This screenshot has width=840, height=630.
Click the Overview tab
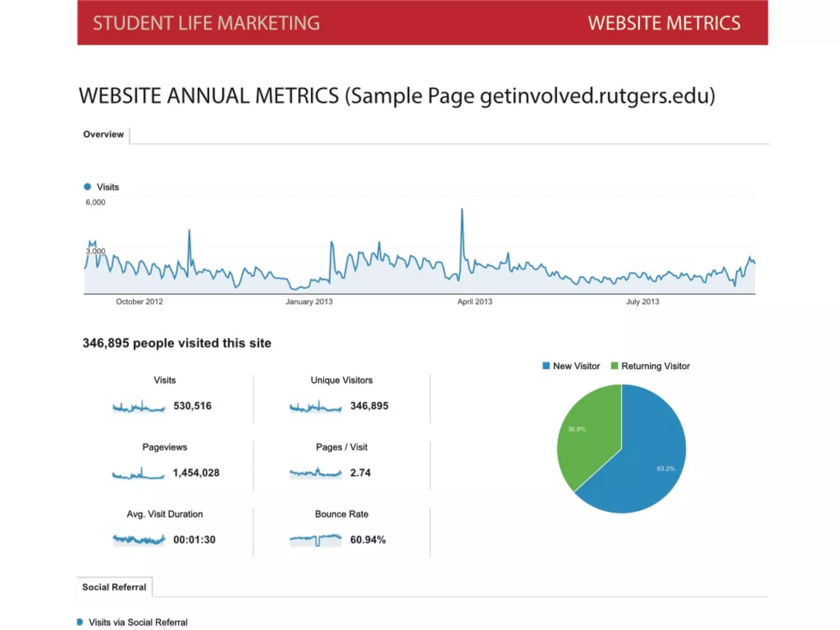(103, 135)
